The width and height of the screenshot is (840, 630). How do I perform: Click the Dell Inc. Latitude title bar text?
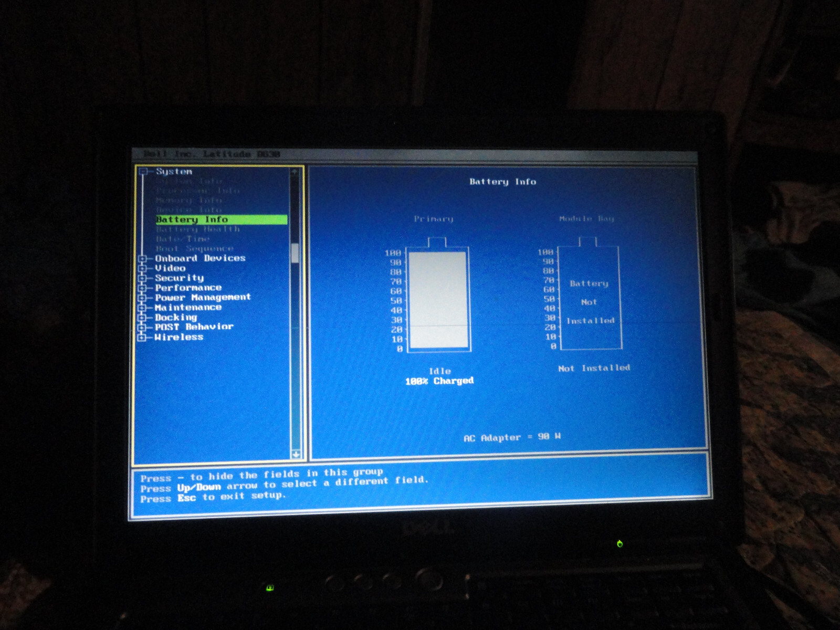pyautogui.click(x=212, y=154)
